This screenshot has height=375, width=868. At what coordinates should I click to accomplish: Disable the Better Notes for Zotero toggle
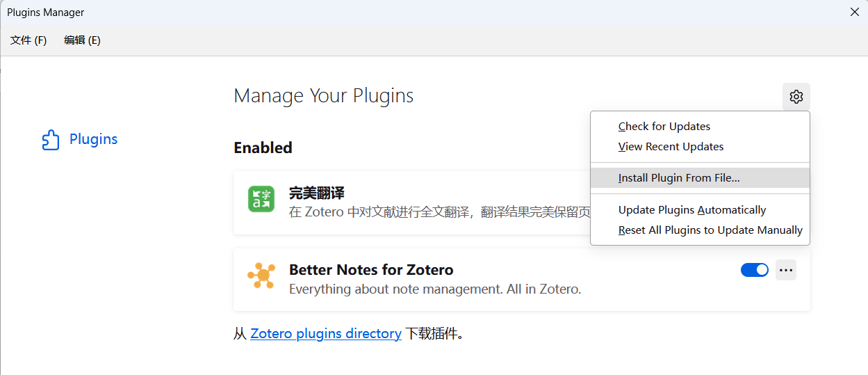754,270
